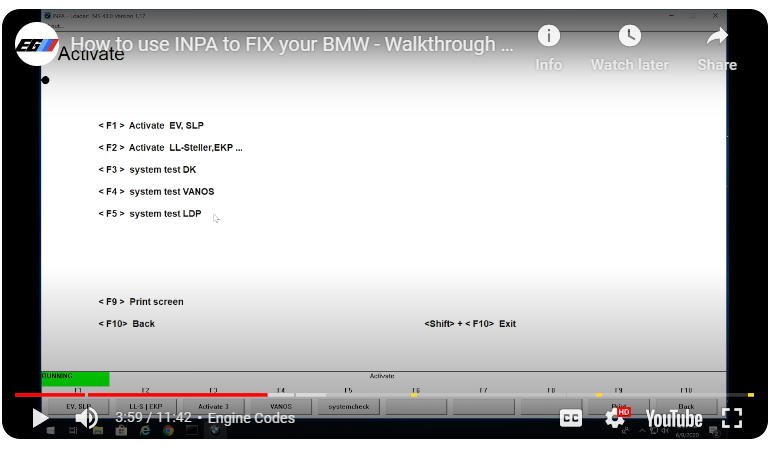Click yellow chapter marker near F9
Viewport: 779px width, 454px height.
tap(599, 395)
